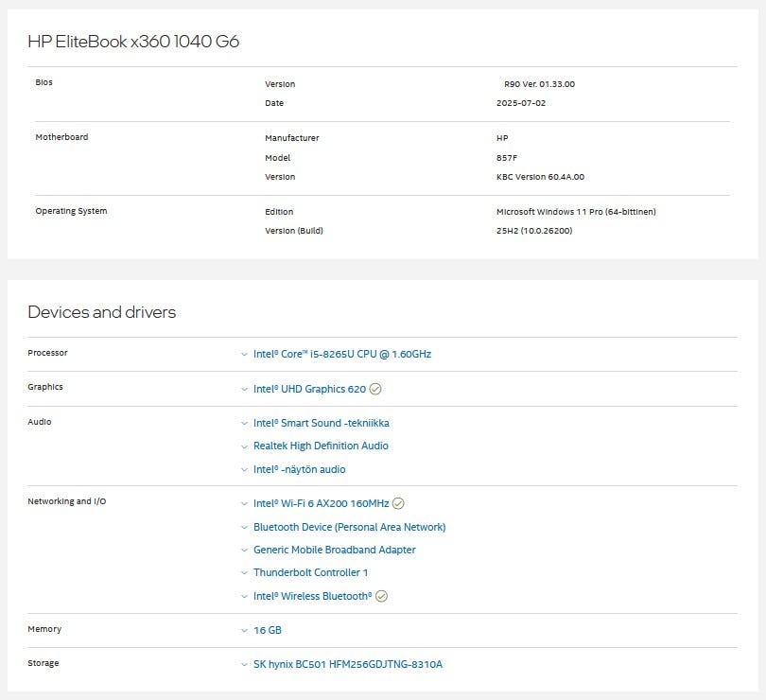This screenshot has width=766, height=700.
Task: Open the Intel UHD Graphics 620 link
Action: click(309, 389)
